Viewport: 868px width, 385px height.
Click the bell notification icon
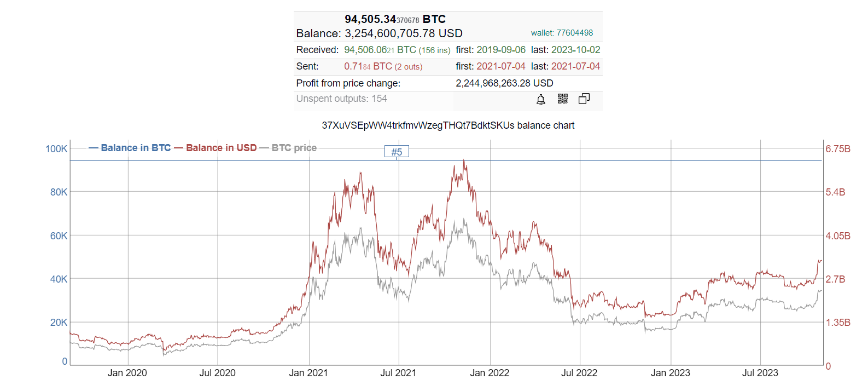pos(540,99)
